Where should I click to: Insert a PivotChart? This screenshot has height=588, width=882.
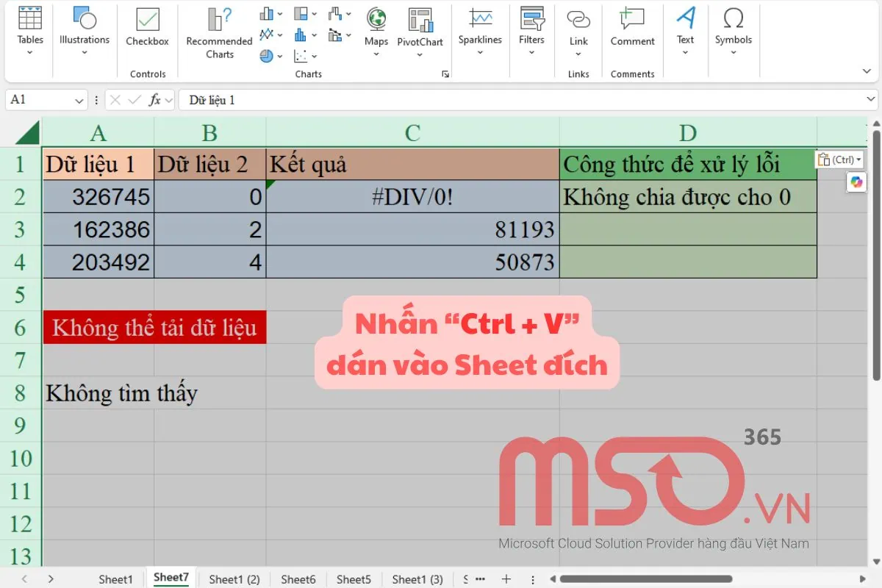point(420,29)
